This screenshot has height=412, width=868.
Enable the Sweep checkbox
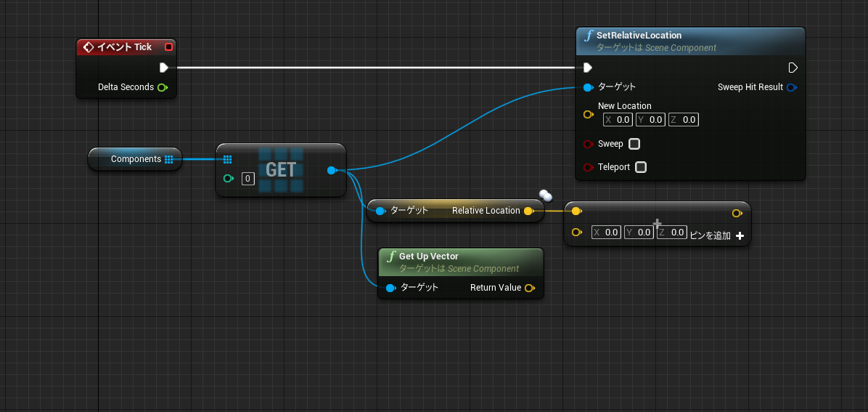(x=634, y=144)
